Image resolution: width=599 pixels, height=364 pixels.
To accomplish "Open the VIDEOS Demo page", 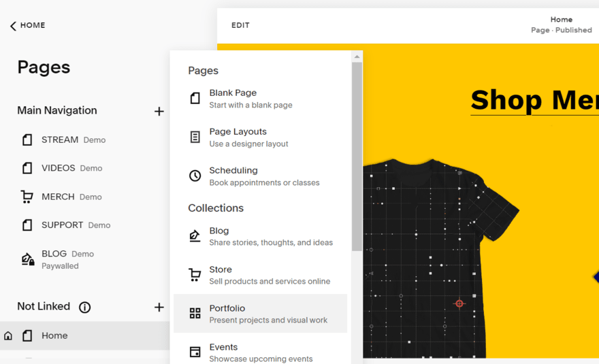I will pyautogui.click(x=85, y=168).
